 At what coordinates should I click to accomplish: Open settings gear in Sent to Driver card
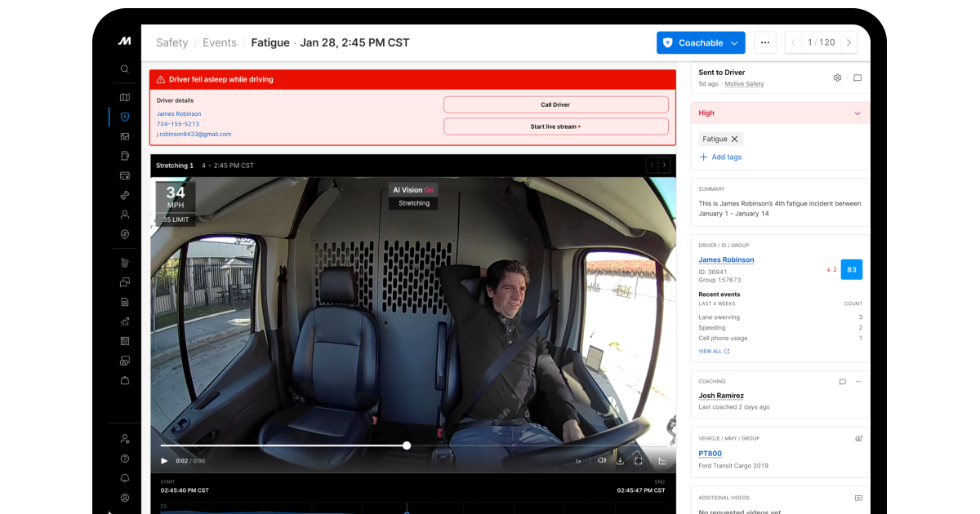(x=837, y=78)
